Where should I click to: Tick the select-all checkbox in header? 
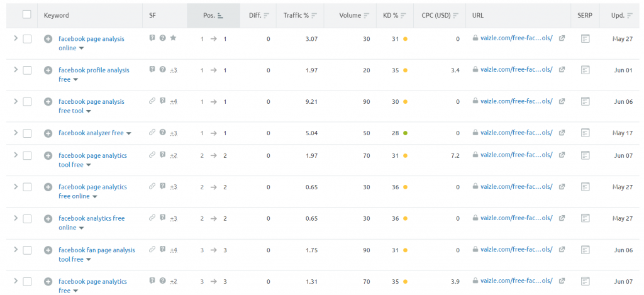[27, 15]
